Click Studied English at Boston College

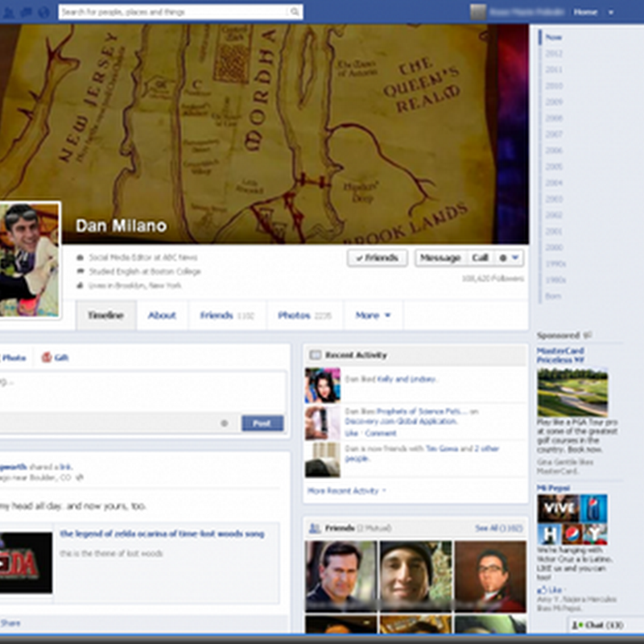tap(145, 271)
